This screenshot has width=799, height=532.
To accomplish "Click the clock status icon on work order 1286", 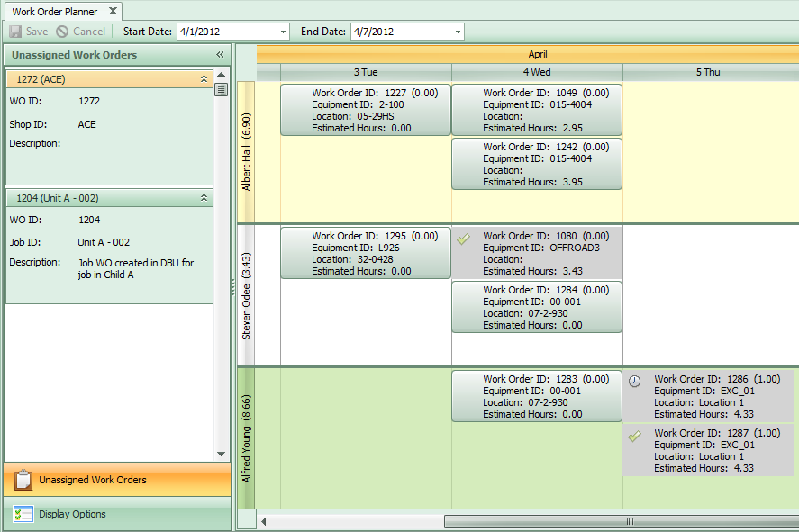I will point(636,382).
